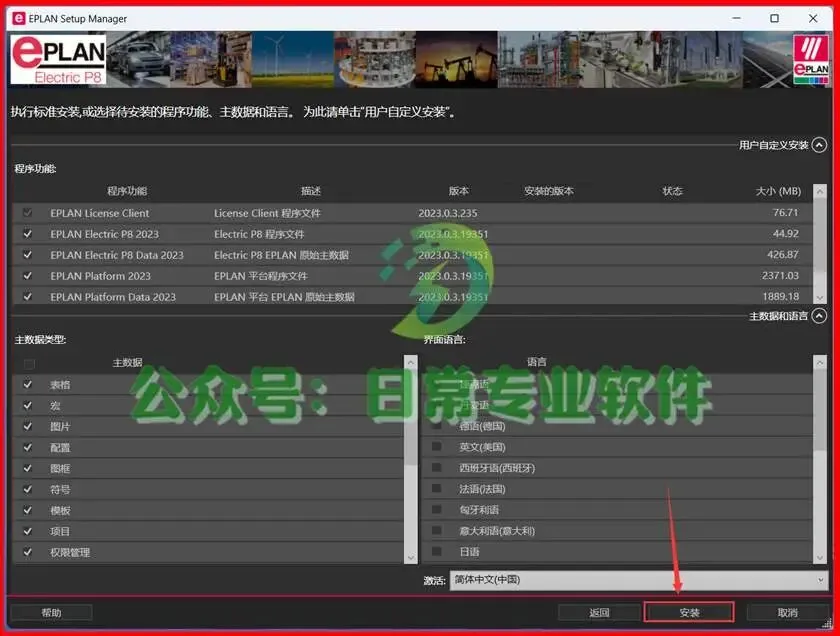Click the 大小 (MB) column header

pyautogui.click(x=778, y=191)
